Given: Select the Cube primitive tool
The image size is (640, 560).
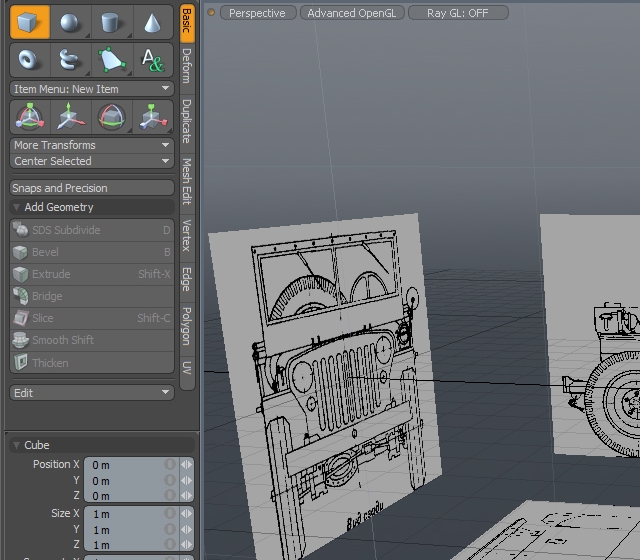Looking at the screenshot, I should (x=30, y=22).
